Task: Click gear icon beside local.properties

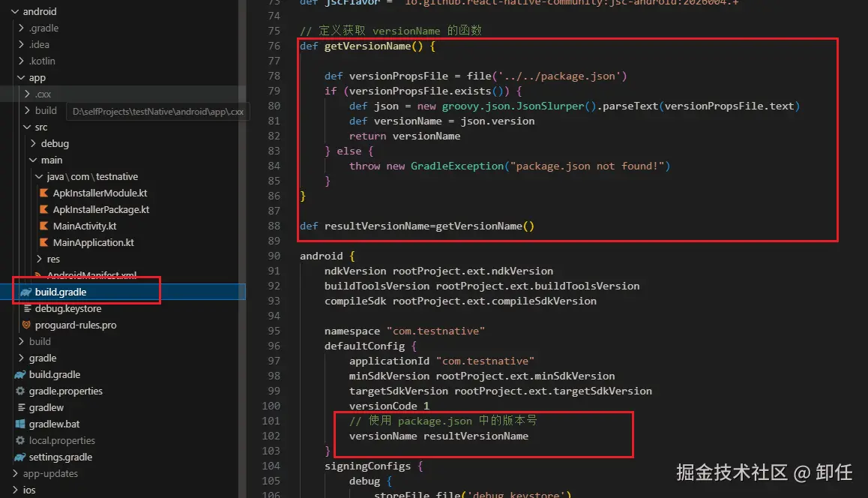Action: click(20, 440)
